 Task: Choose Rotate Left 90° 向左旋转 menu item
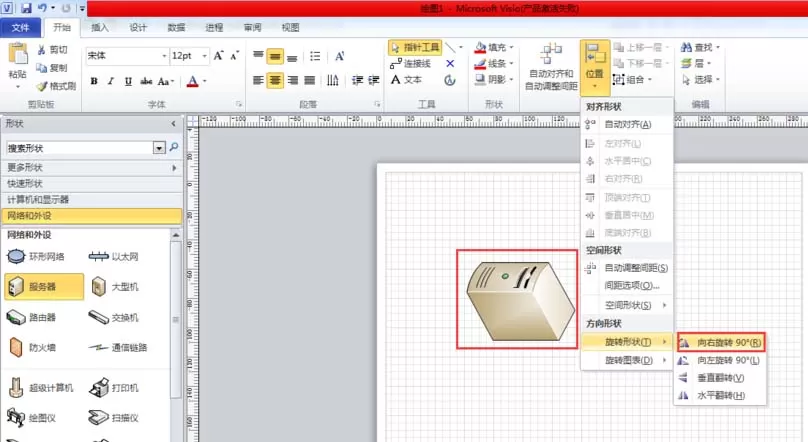(x=720, y=360)
